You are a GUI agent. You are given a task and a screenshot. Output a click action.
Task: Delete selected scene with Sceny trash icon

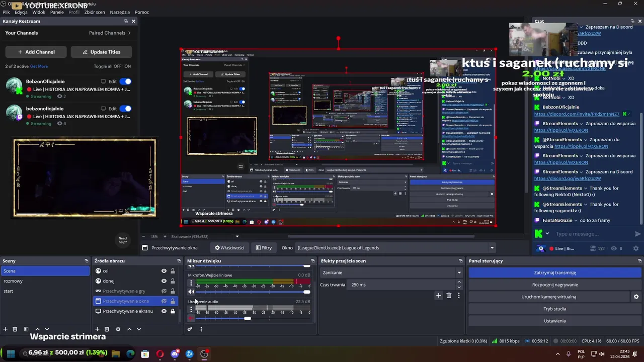[x=15, y=329]
